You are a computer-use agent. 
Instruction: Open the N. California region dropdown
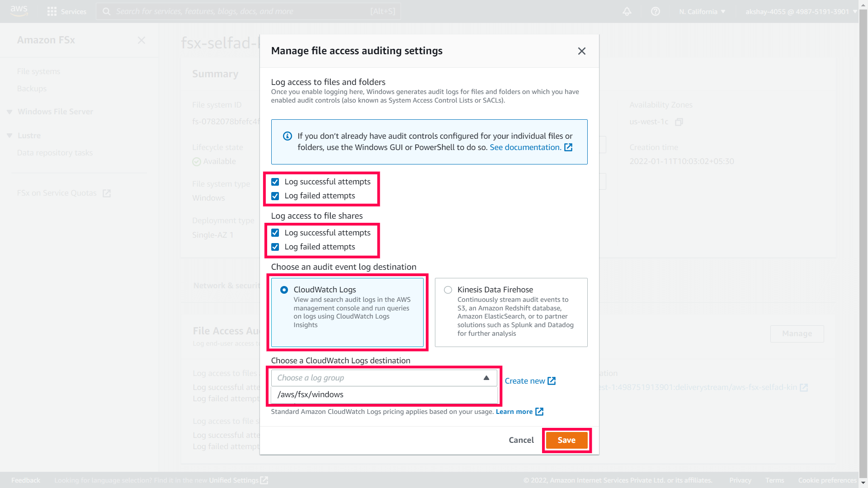click(702, 11)
